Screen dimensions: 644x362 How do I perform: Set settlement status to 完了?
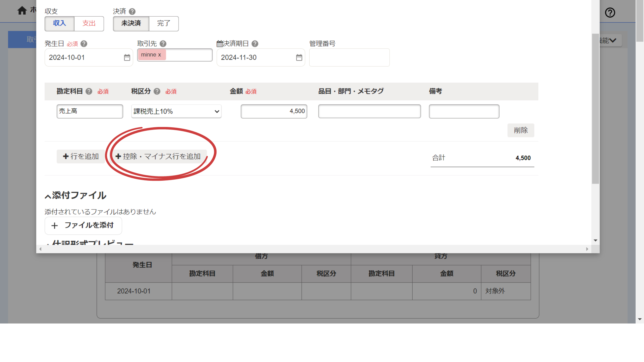164,24
